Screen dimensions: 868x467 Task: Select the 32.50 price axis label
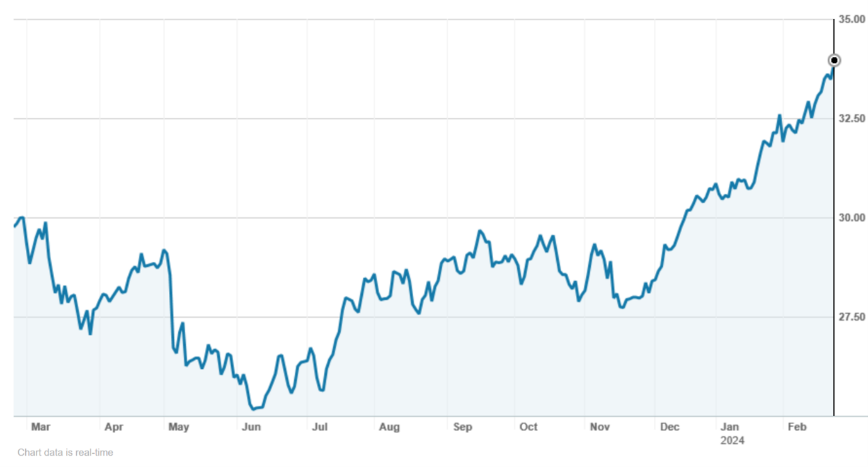pos(852,119)
